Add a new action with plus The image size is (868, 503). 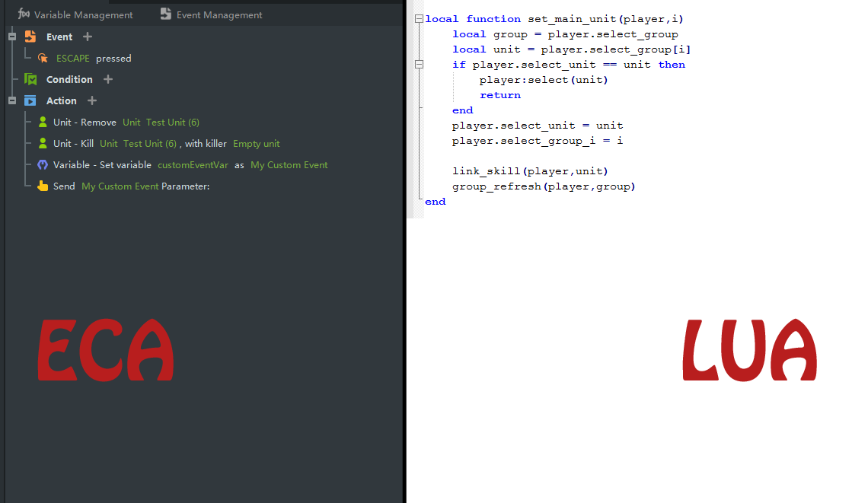[x=92, y=100]
